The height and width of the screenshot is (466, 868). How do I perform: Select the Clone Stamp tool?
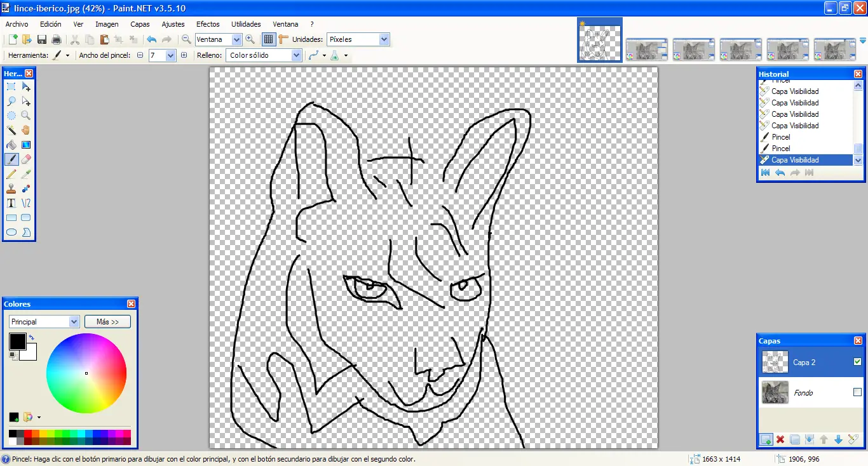[x=11, y=189]
